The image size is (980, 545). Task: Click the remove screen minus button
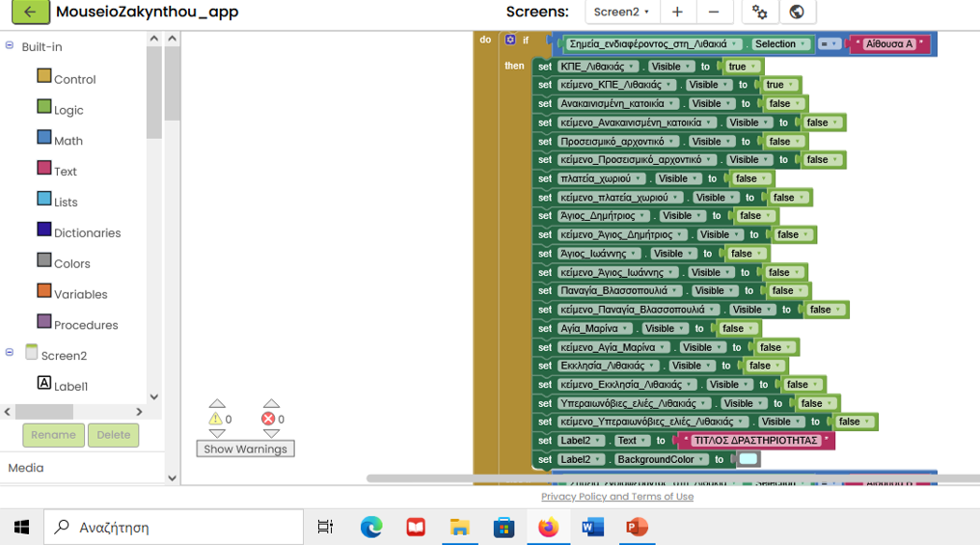[713, 12]
